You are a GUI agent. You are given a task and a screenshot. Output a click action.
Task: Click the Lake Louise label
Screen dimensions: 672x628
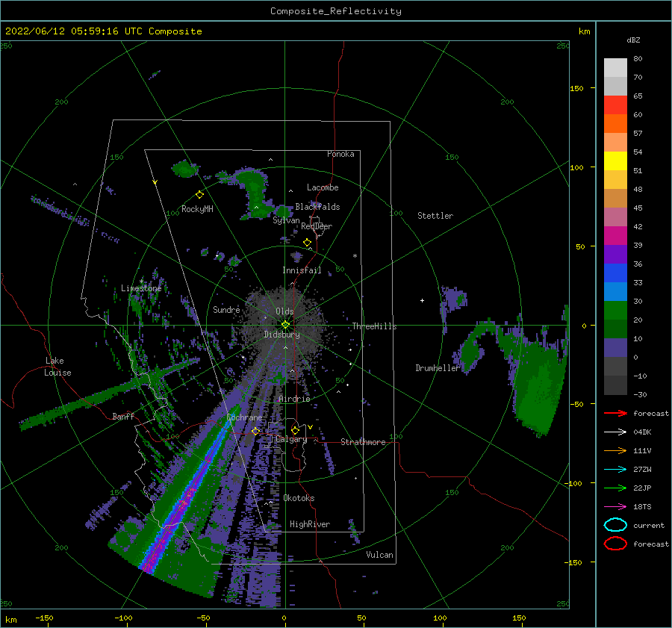point(57,367)
